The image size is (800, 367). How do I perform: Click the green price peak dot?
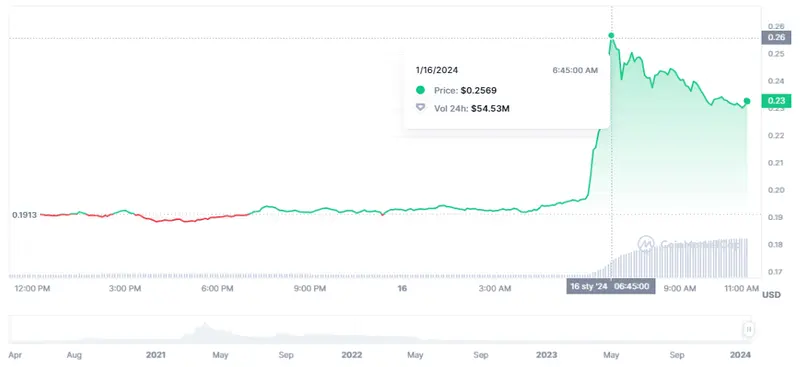pyautogui.click(x=611, y=36)
